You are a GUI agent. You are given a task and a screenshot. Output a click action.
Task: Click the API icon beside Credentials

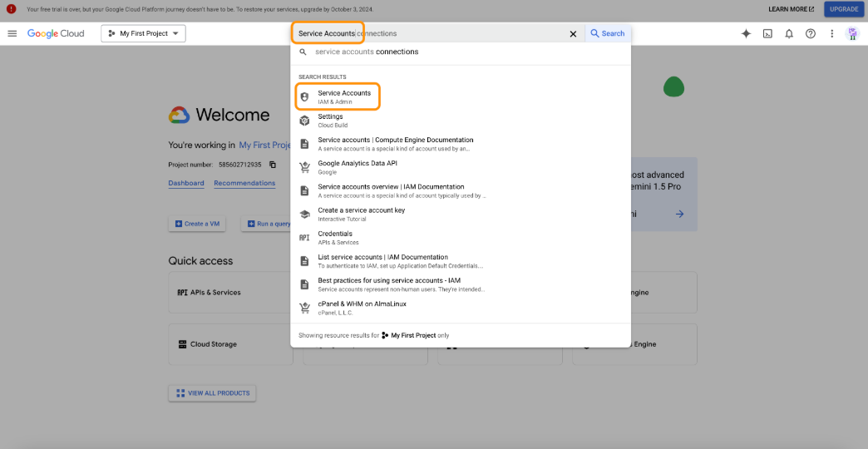click(304, 238)
